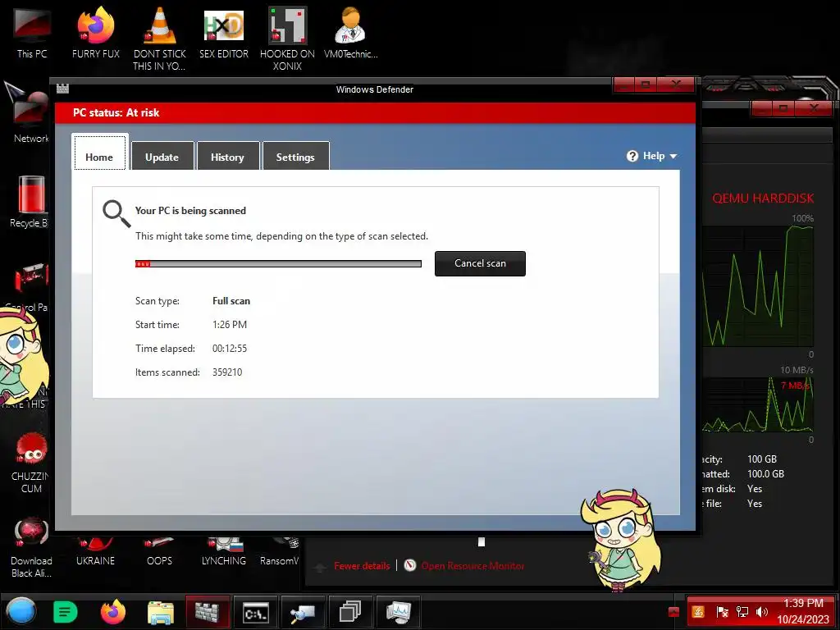
Task: Open the UKRAINE desktop shortcut
Action: (x=95, y=553)
